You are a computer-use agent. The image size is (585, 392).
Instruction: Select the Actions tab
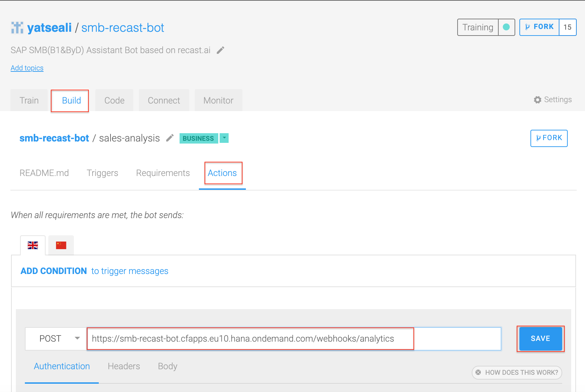tap(222, 173)
